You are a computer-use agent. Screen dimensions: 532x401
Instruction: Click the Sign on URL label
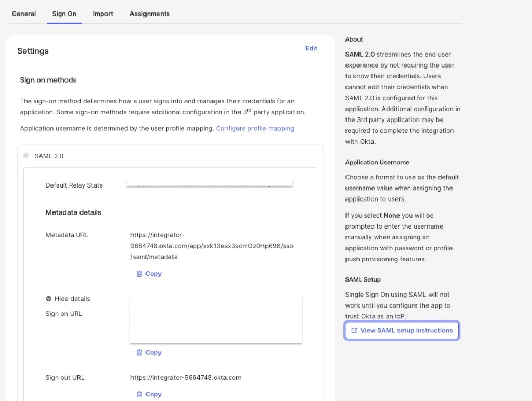coord(64,313)
